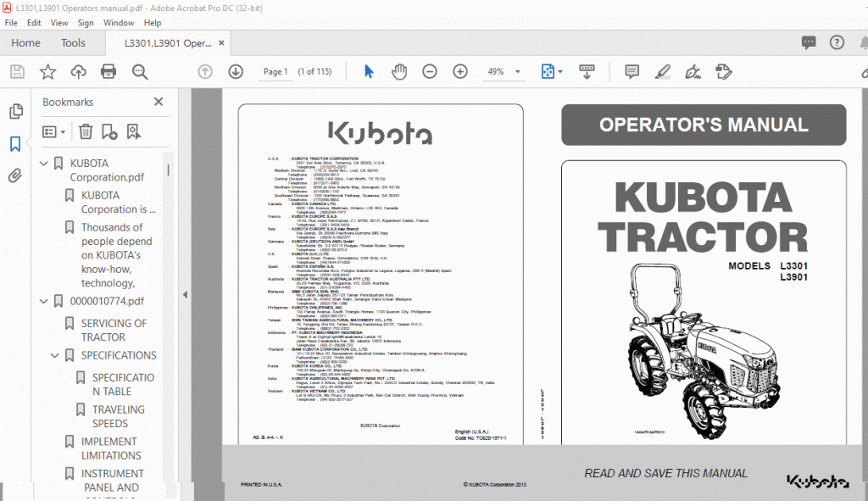The image size is (868, 501).
Task: Add a sticky note comment
Action: coord(632,71)
